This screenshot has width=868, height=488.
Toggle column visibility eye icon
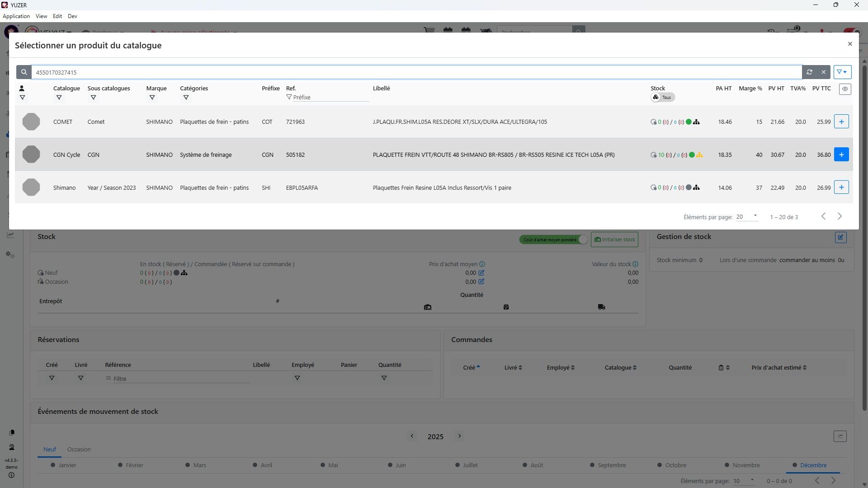(844, 89)
